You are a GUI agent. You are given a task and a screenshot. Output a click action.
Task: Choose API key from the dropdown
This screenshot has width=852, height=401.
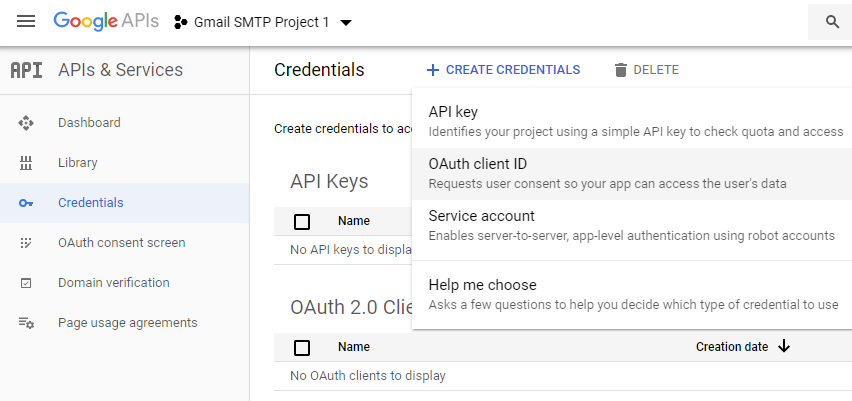[632, 121]
